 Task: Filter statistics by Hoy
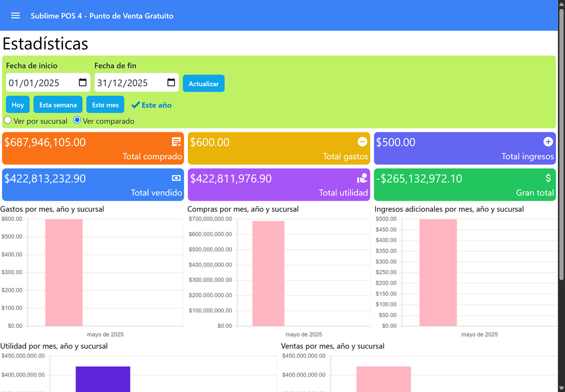point(18,105)
